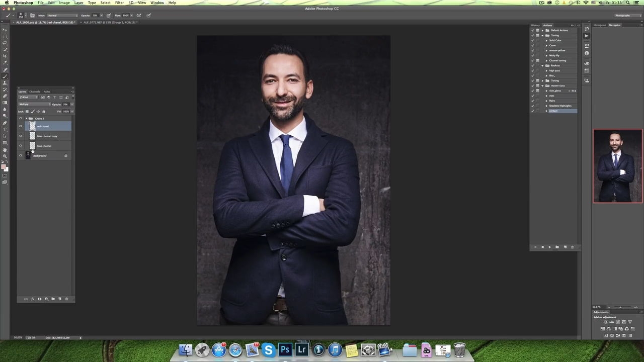Image resolution: width=644 pixels, height=362 pixels.
Task: Select the Clone Stamp tool
Action: pos(5,82)
